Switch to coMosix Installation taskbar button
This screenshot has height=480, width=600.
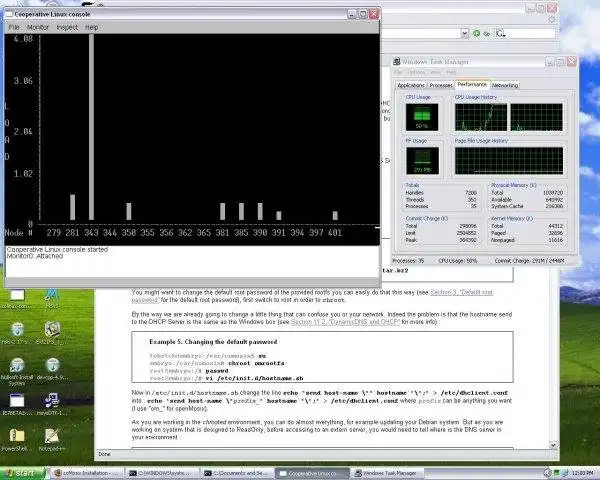tap(88, 473)
